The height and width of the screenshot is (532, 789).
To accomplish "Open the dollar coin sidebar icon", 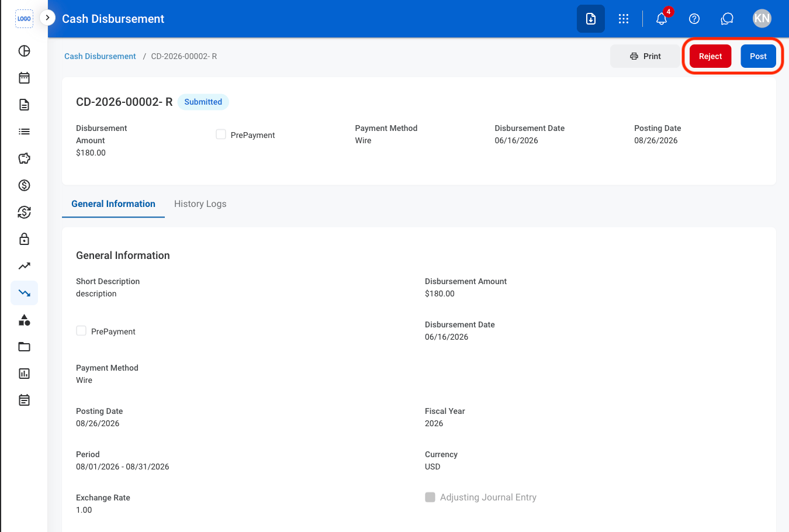I will 24,185.
